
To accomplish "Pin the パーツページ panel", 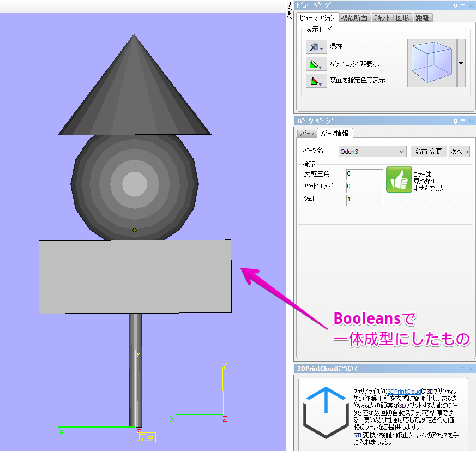I will point(455,121).
